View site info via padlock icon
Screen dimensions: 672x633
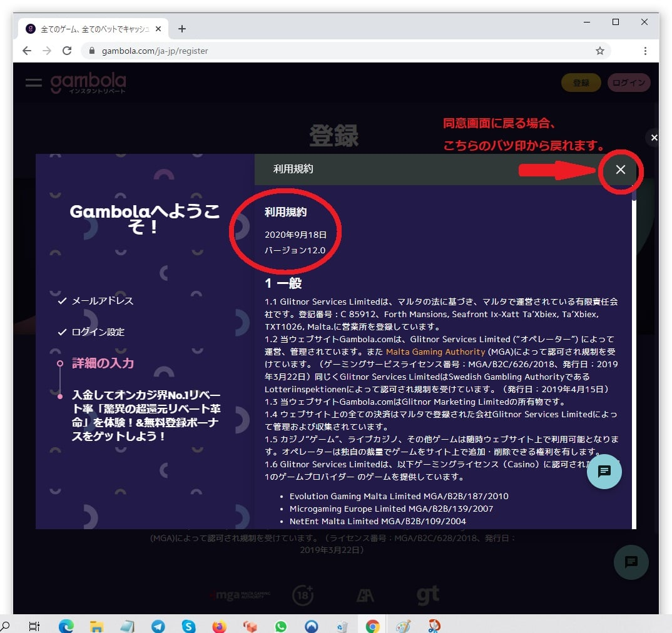[92, 51]
